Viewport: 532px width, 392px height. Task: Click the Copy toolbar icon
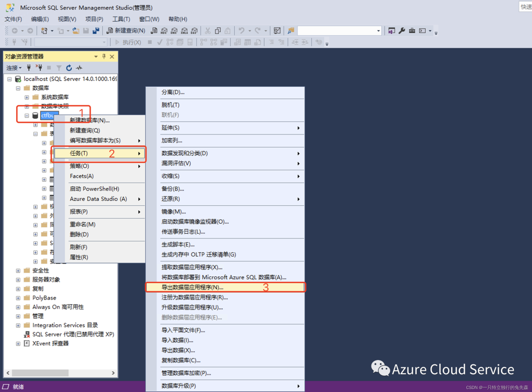218,31
